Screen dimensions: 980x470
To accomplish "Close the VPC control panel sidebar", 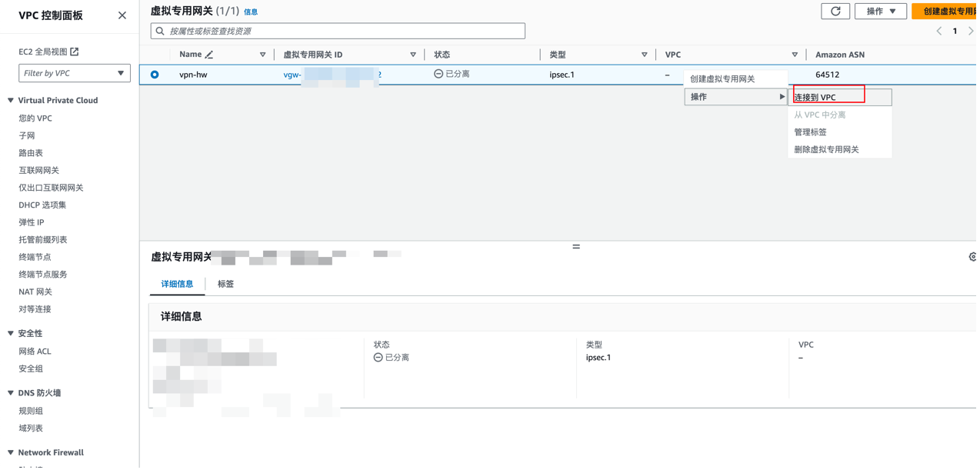I will tap(122, 15).
